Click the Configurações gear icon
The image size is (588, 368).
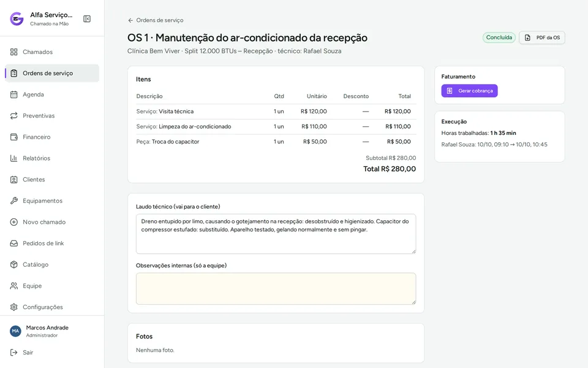click(x=14, y=307)
